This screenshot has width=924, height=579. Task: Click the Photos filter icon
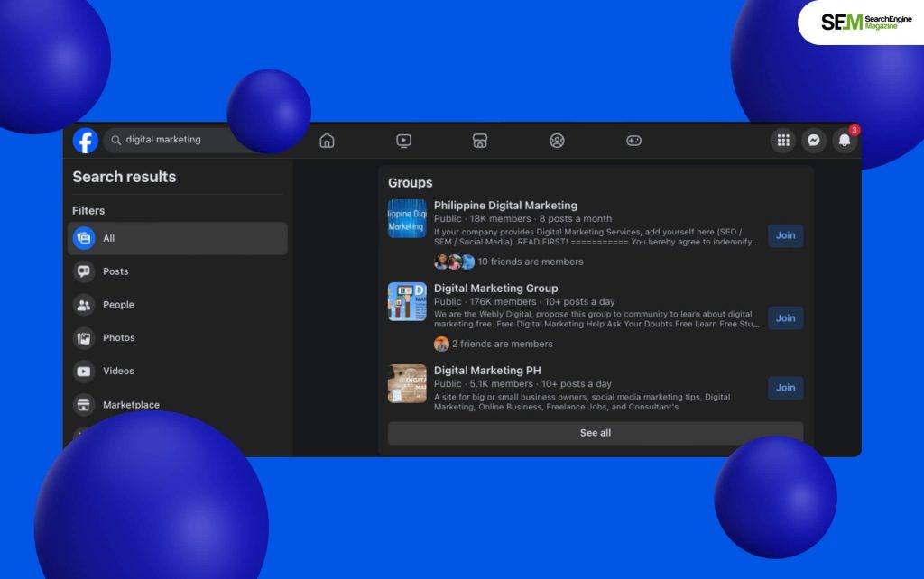coord(84,337)
